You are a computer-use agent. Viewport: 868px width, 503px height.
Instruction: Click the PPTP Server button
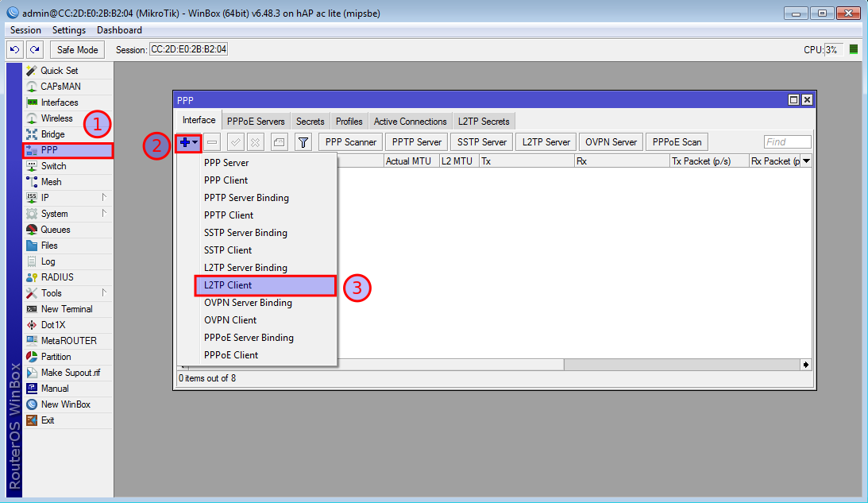pos(417,142)
